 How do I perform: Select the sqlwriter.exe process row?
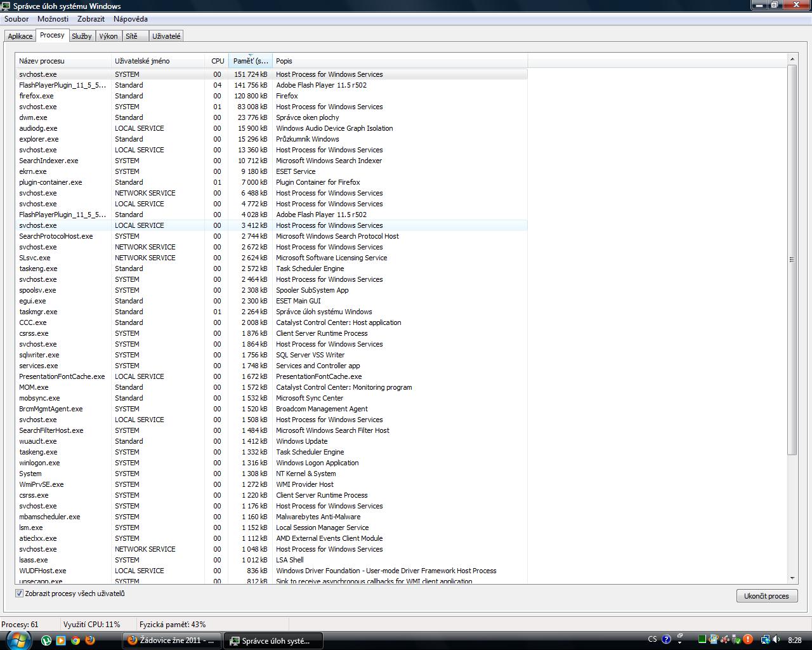coord(272,355)
